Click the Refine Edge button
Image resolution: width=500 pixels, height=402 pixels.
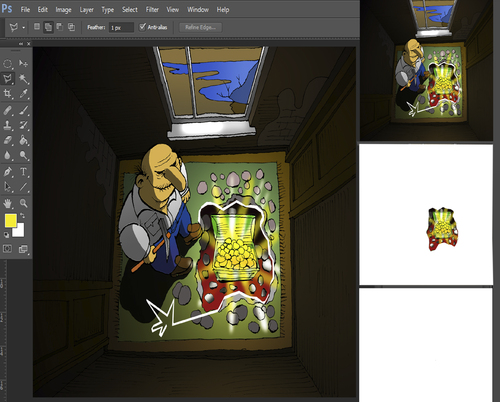click(x=201, y=27)
